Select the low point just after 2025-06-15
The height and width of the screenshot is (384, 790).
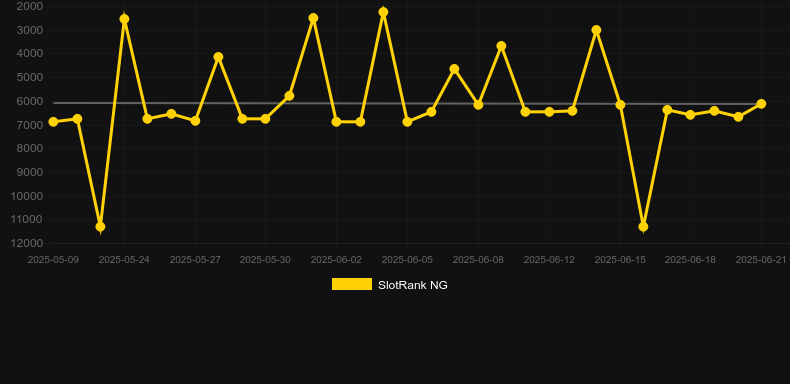tap(643, 227)
